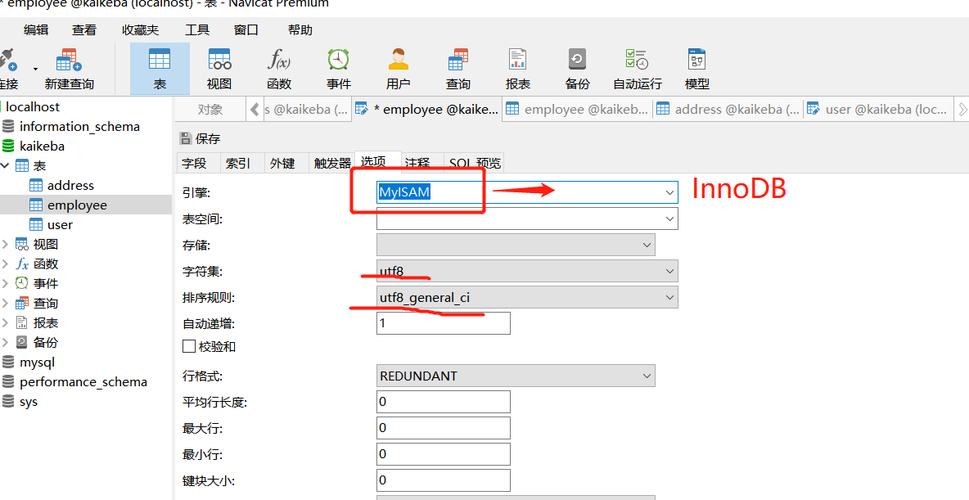The width and height of the screenshot is (969, 500).
Task: Switch to the address @kaikeba tab
Action: point(728,109)
